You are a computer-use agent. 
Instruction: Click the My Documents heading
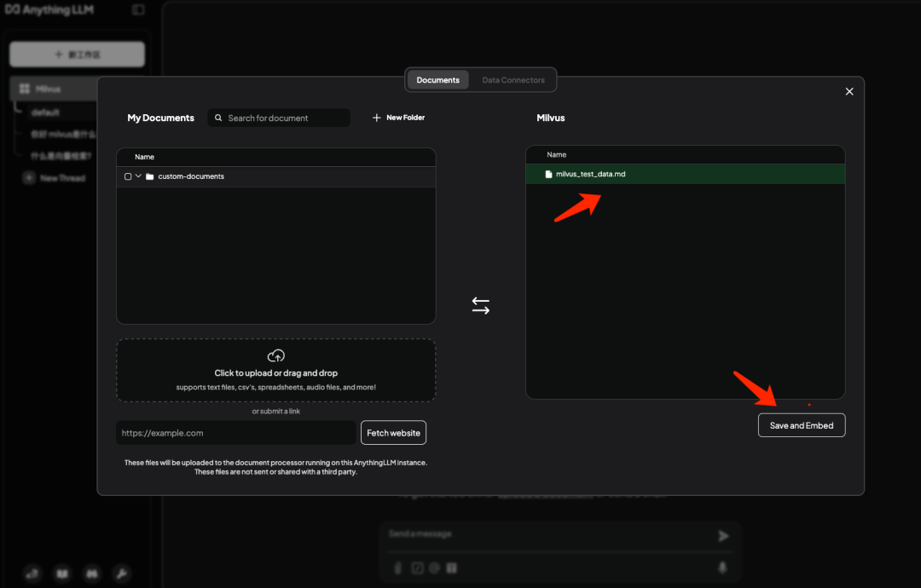pos(160,118)
